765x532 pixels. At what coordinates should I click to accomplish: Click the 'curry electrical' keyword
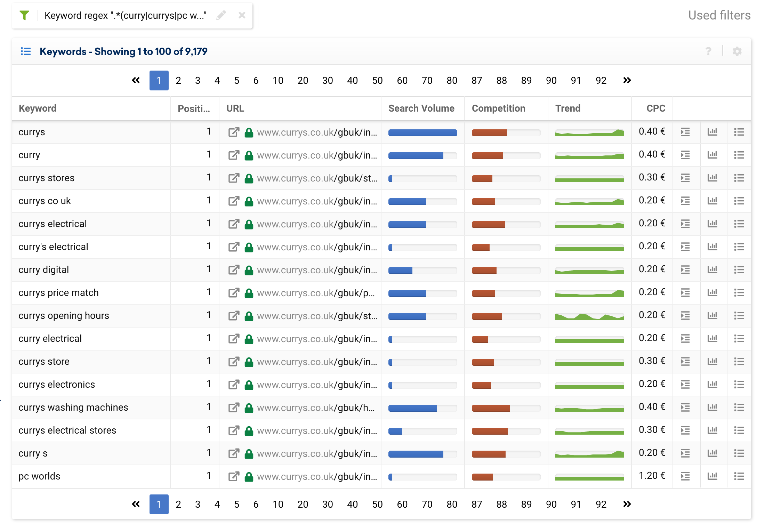click(50, 339)
